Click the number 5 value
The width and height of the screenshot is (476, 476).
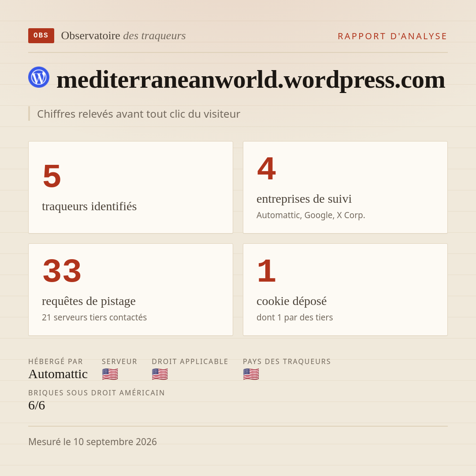coord(52,176)
